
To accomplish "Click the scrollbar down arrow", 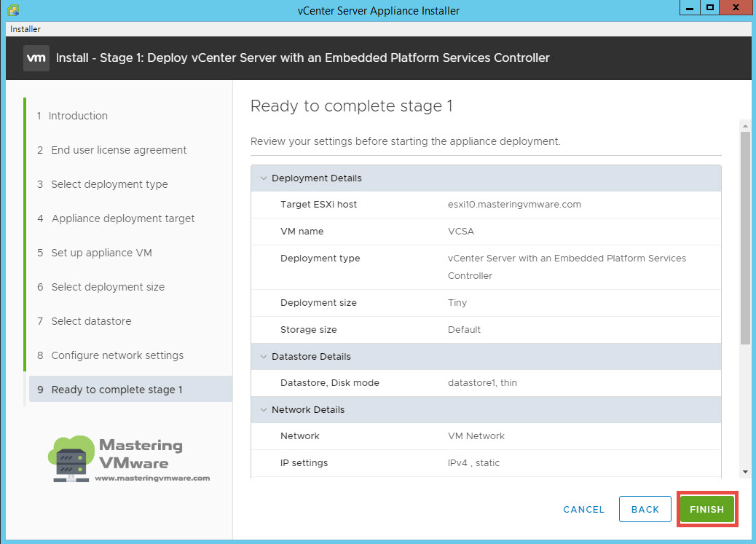I will (x=745, y=472).
